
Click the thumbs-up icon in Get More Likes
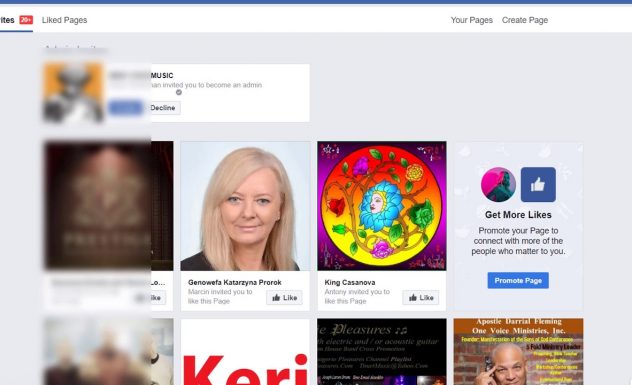click(x=538, y=185)
